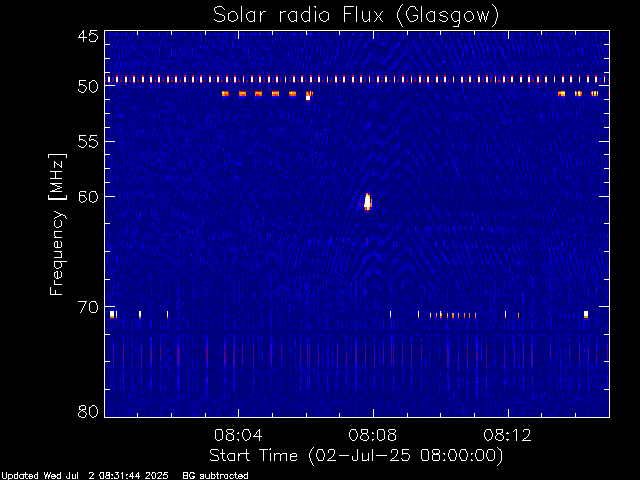Click the 70 frequency tick label
The image size is (640, 480).
pos(88,307)
